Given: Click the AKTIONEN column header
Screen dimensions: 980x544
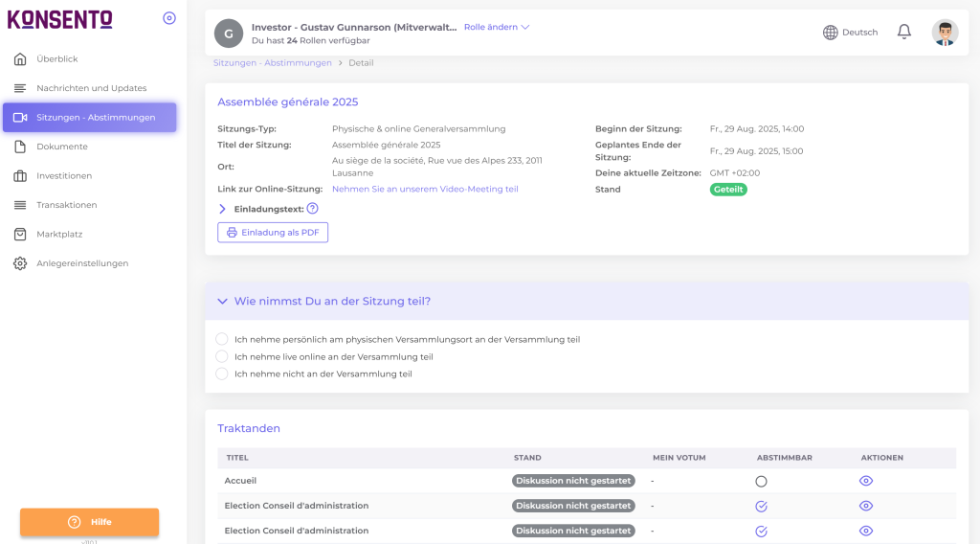Looking at the screenshot, I should (x=881, y=458).
